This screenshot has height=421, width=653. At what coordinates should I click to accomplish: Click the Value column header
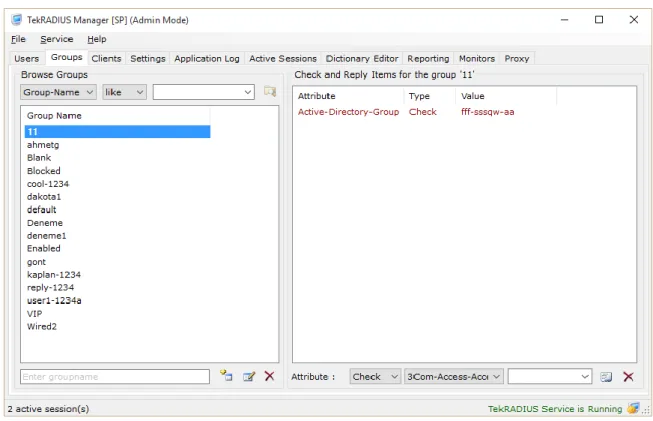506,96
